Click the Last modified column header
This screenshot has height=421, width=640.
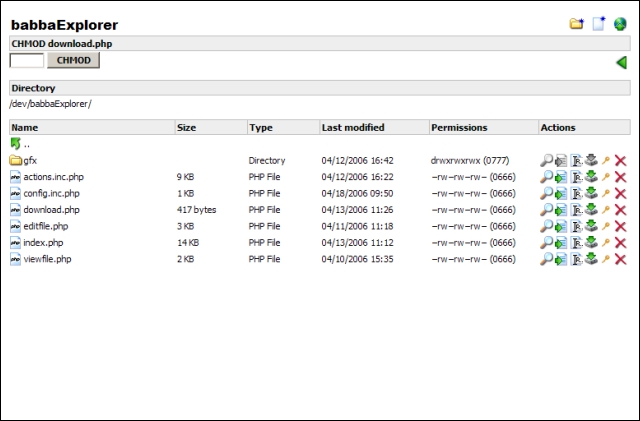point(352,128)
